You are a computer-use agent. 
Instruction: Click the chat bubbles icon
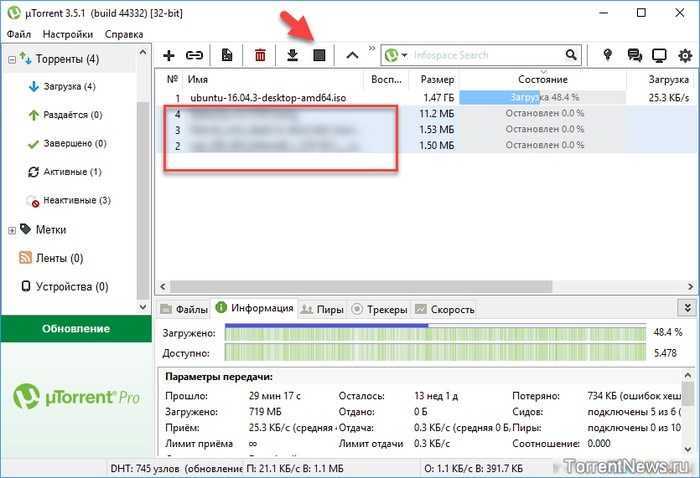click(x=634, y=55)
